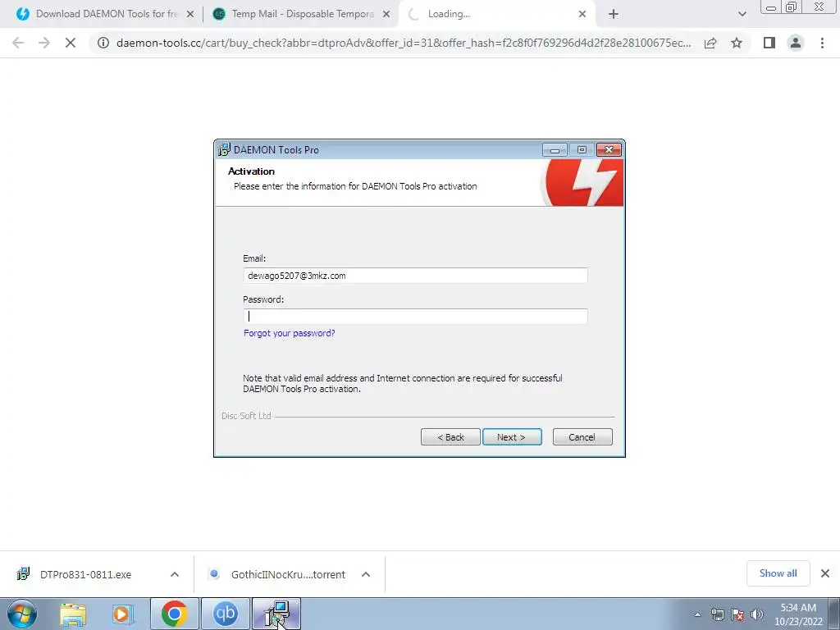
Task: Click the Next button in the activation dialog
Action: [512, 437]
